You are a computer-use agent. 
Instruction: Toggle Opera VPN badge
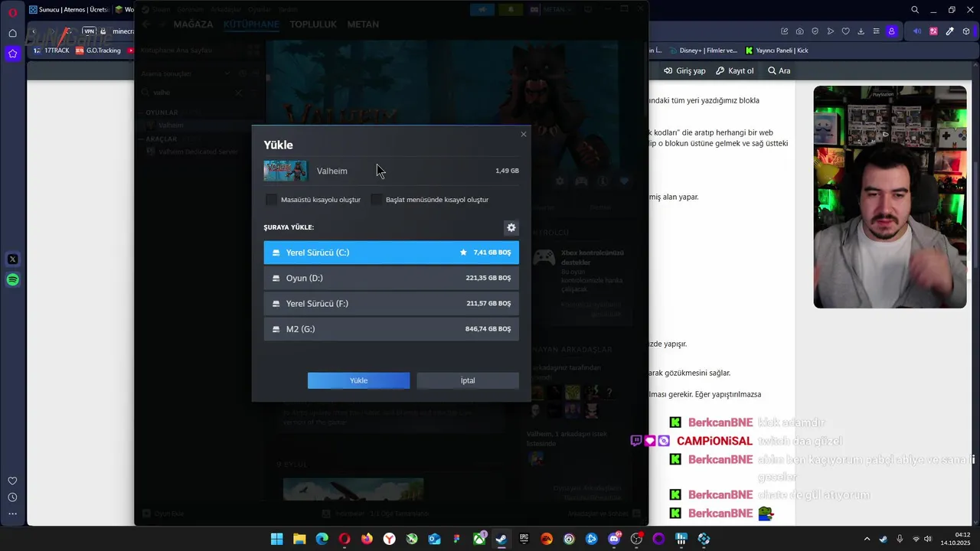(x=89, y=31)
